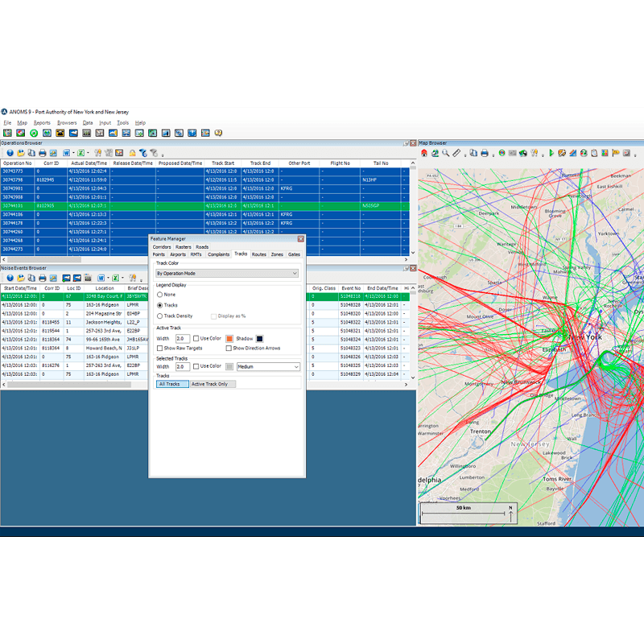The height and width of the screenshot is (644, 644).
Task: Click the padlock icon in Operations Browser toolbar
Action: pos(131,153)
